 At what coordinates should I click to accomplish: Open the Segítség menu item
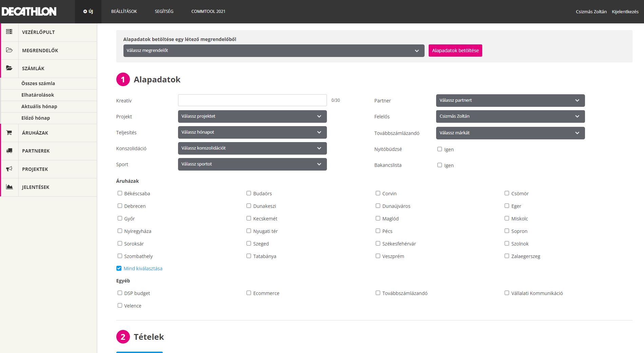point(164,12)
